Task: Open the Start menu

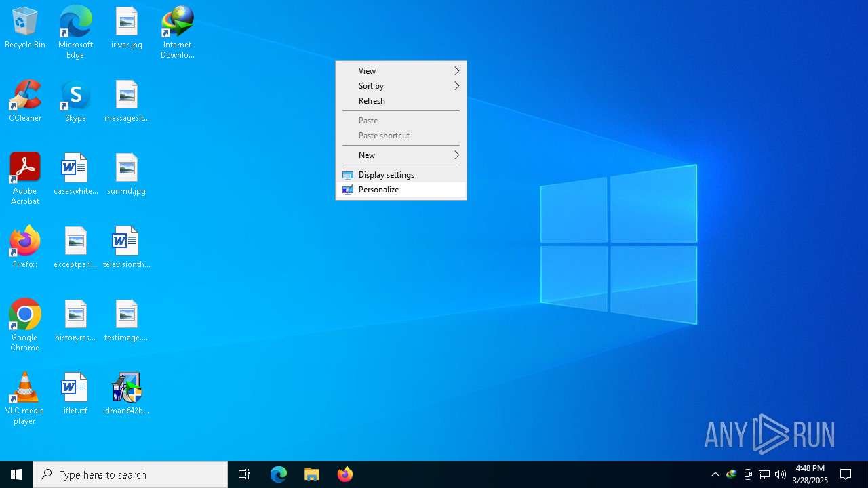Action: (x=16, y=474)
